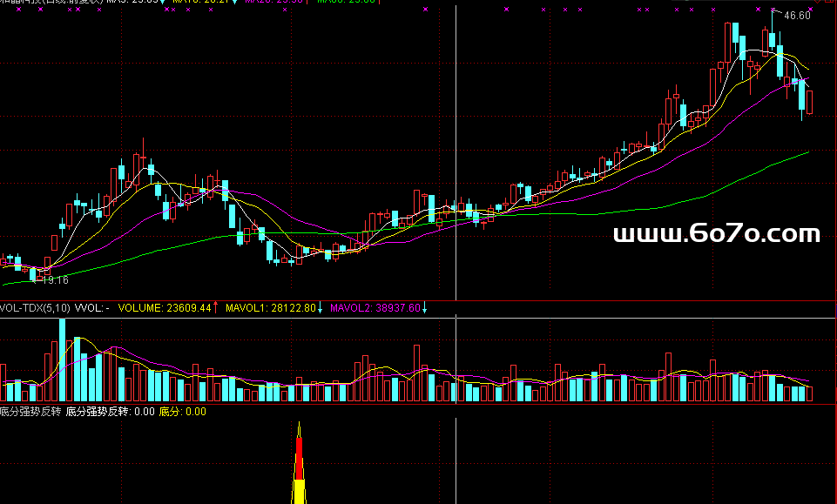837x504 pixels.
Task: Click the cyan down arrow after MAVOL1 value
Action: pyautogui.click(x=320, y=308)
